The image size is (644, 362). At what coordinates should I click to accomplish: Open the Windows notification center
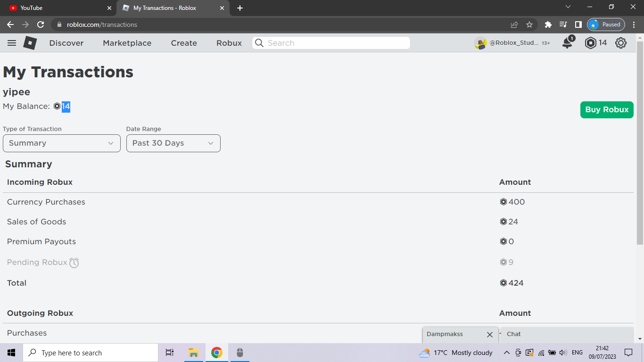(x=628, y=353)
